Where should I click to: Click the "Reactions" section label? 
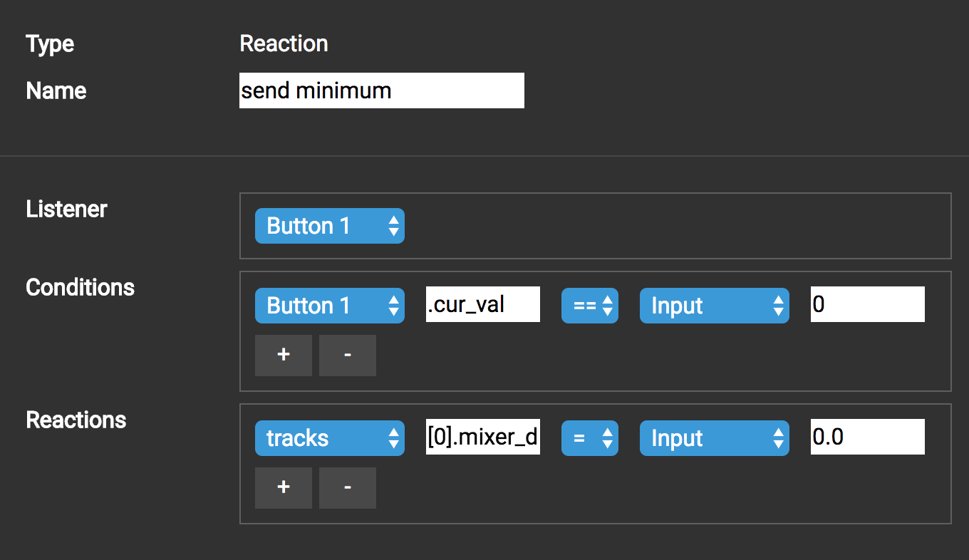pos(76,420)
